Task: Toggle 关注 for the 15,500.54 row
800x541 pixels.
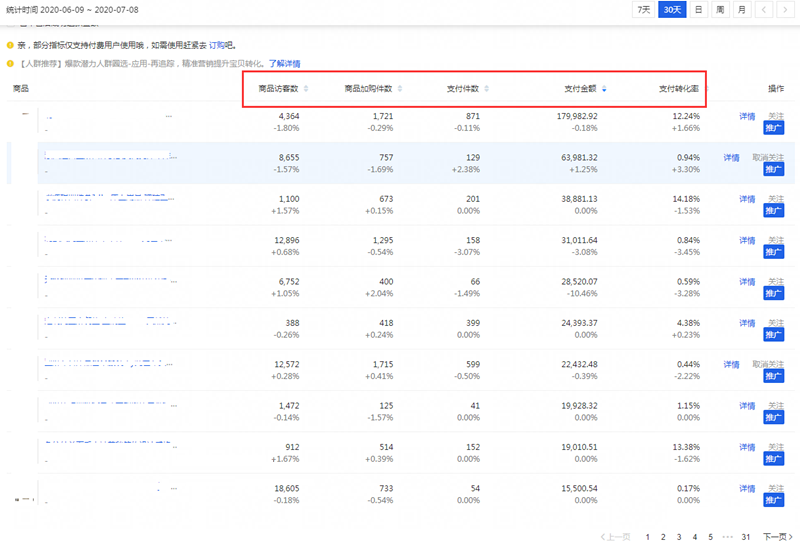Action: click(x=776, y=488)
